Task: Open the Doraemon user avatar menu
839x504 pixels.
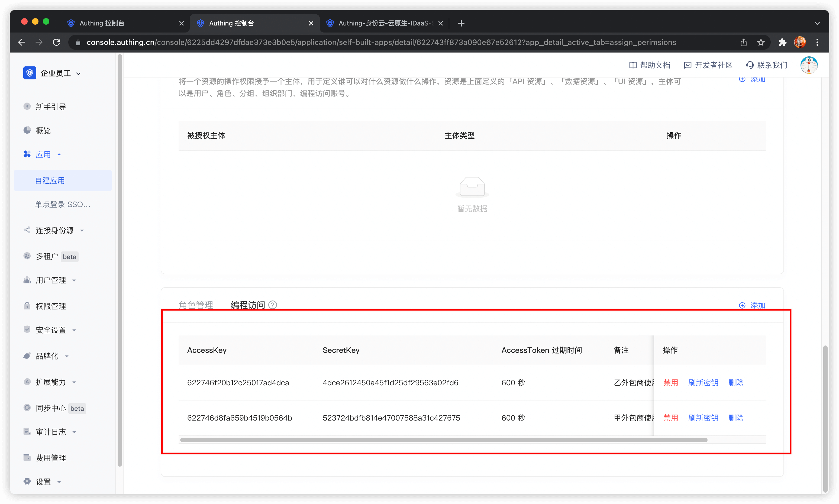Action: (x=809, y=65)
